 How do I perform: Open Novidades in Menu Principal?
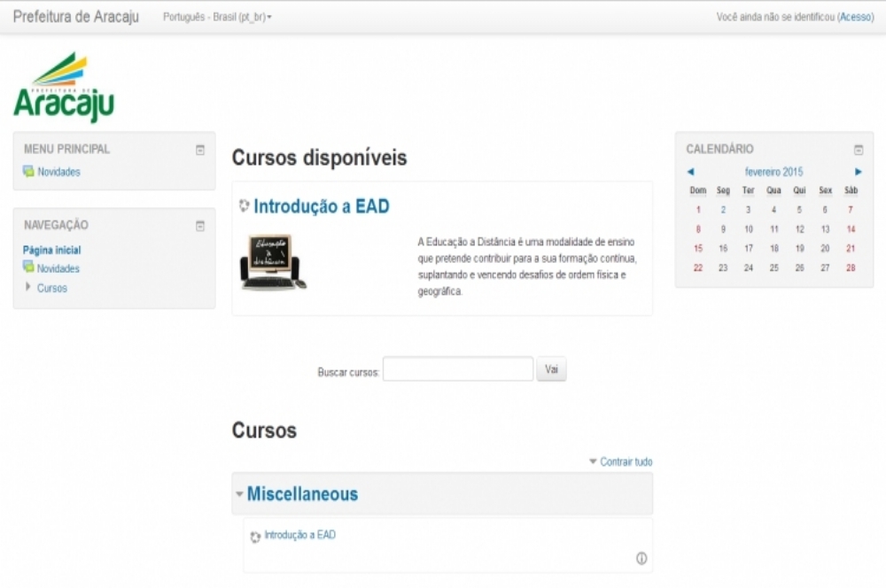[58, 172]
